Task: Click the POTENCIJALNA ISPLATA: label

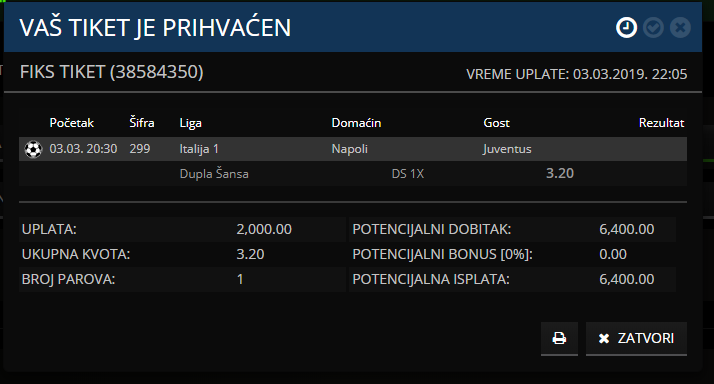Action: (431, 279)
